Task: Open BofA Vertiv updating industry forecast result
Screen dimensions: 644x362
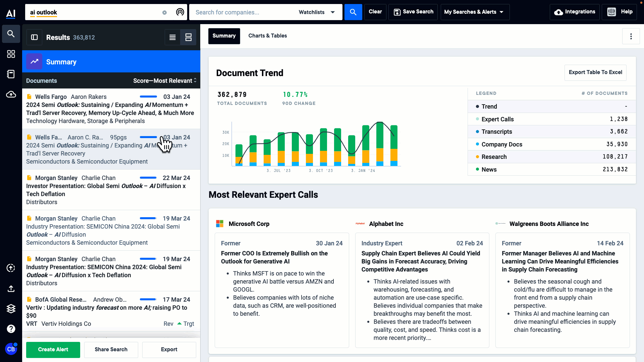Action: [111, 312]
